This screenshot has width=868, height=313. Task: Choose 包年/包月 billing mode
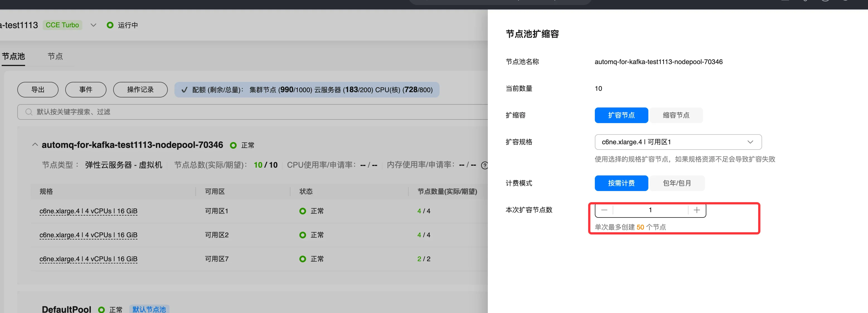677,183
